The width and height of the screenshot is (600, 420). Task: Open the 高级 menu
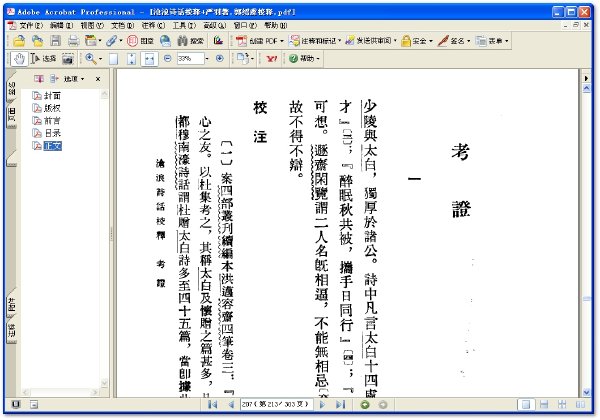(x=215, y=25)
